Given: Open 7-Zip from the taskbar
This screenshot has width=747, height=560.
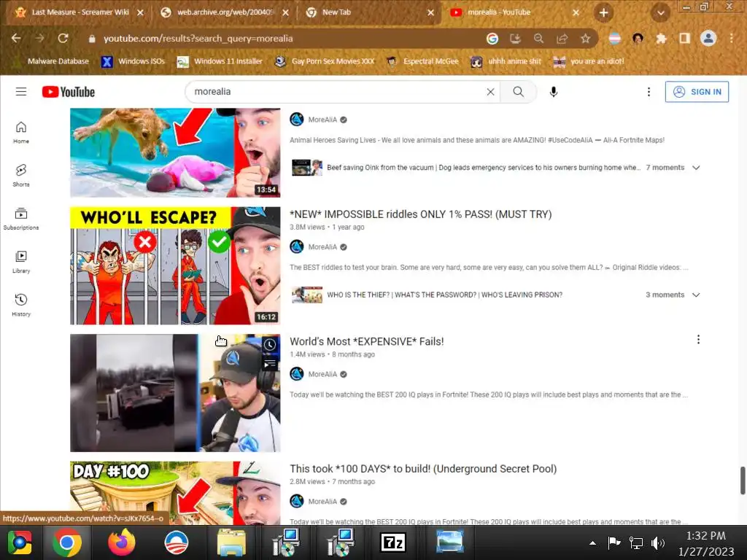Looking at the screenshot, I should click(393, 542).
